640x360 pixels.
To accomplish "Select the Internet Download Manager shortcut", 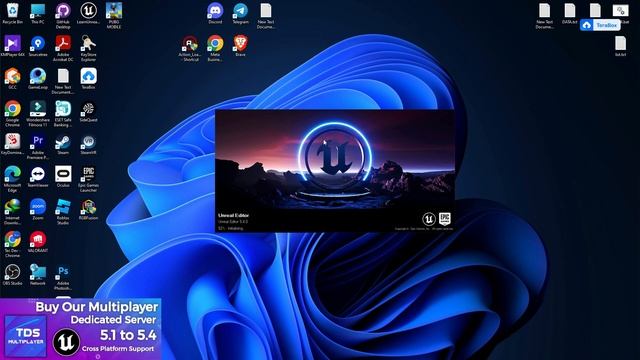I will click(13, 211).
